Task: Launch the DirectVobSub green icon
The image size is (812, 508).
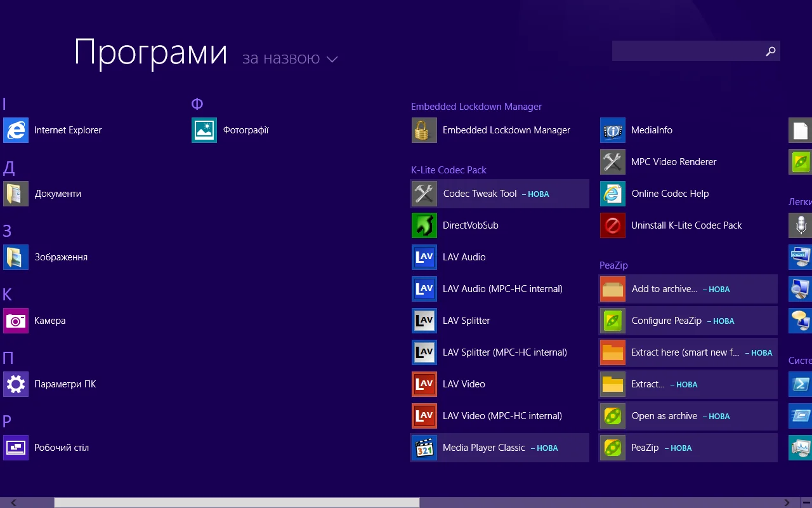Action: coord(424,225)
